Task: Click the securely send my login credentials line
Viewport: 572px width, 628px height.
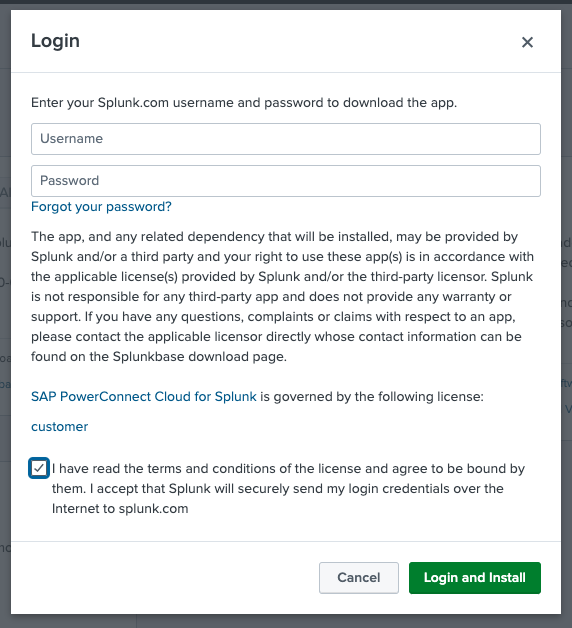Action: coord(278,489)
